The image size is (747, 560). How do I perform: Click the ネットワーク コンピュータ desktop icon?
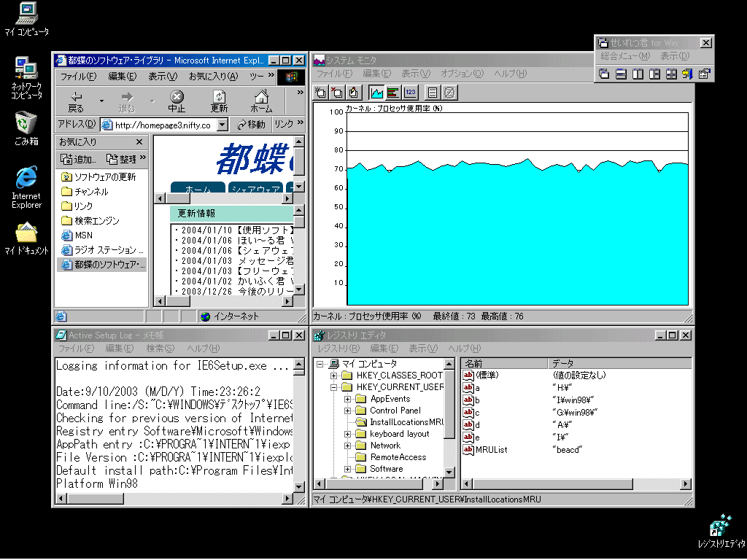(x=27, y=78)
